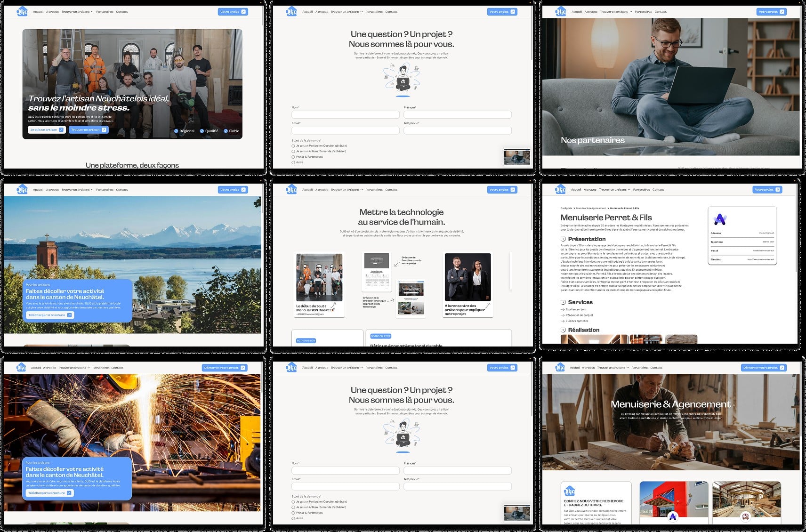Click the first Réalisation photo thumbnail
This screenshot has width=806, height=532.
[594, 339]
